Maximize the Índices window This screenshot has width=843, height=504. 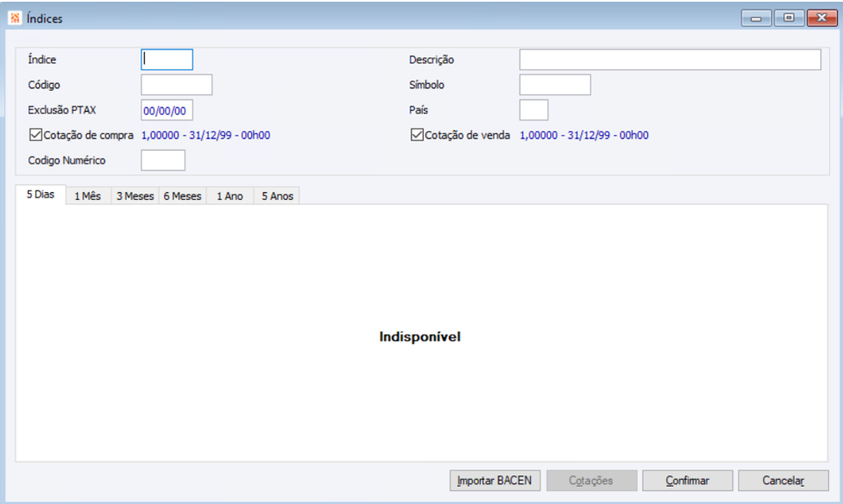click(x=788, y=18)
